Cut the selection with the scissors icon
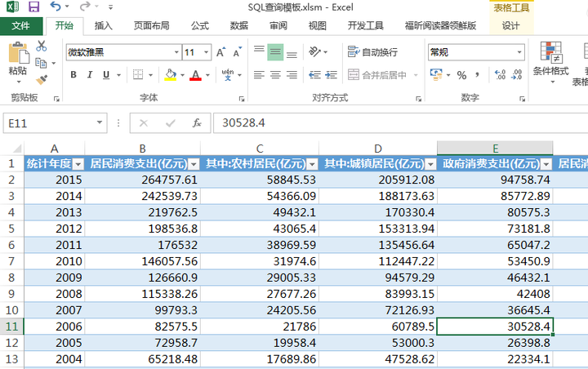588x369 pixels. 42,46
